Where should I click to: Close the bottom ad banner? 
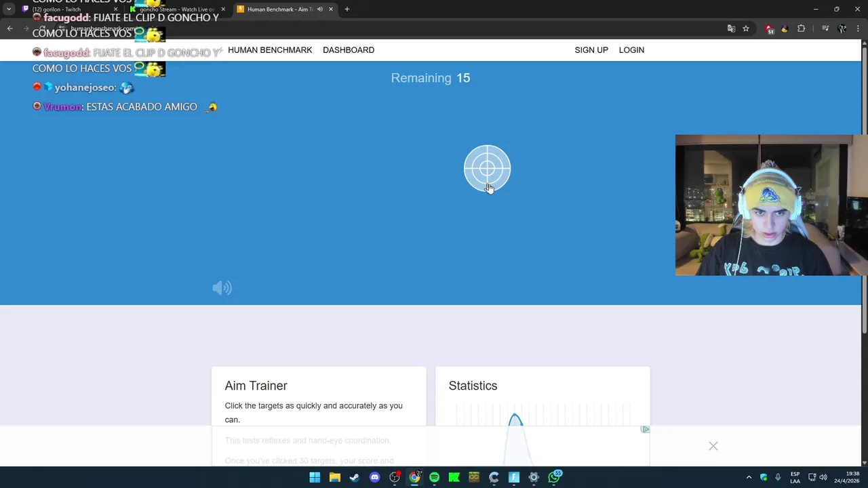click(713, 446)
